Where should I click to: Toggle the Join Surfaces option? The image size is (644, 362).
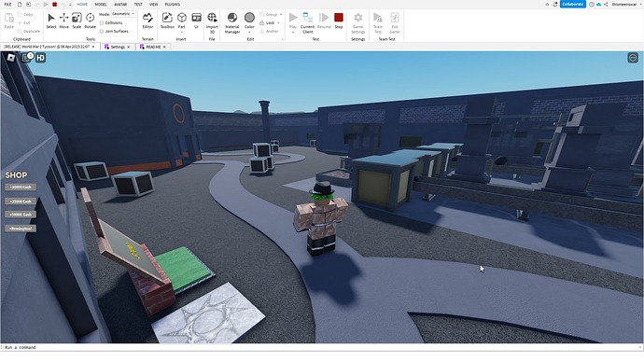pyautogui.click(x=114, y=31)
